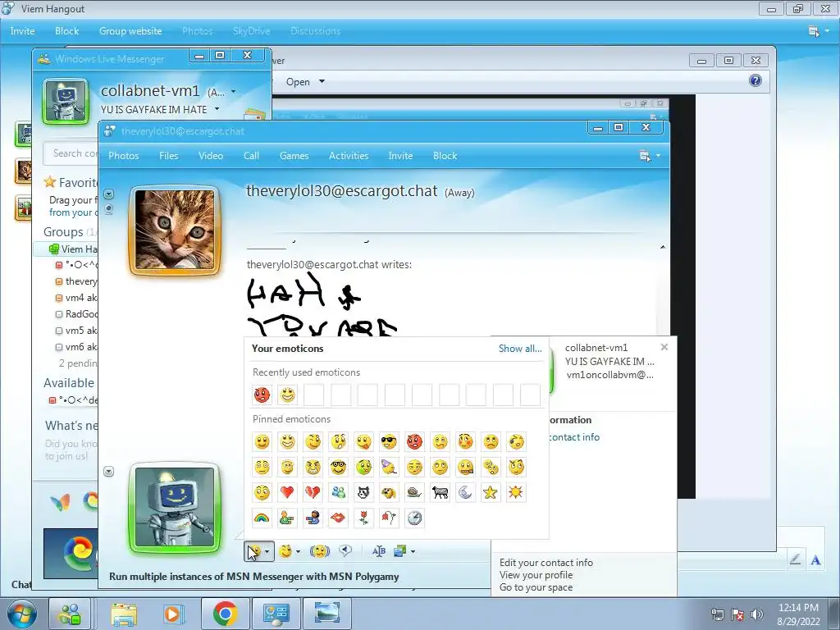Insert the broken heart emoticon
This screenshot has height=630, width=840.
coord(313,492)
